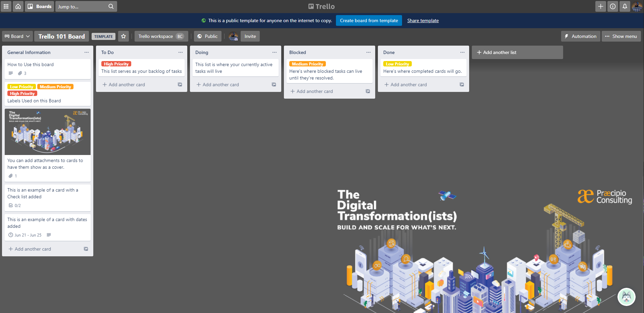This screenshot has height=313, width=644.
Task: Click description icon on How to Use card
Action: pos(11,73)
